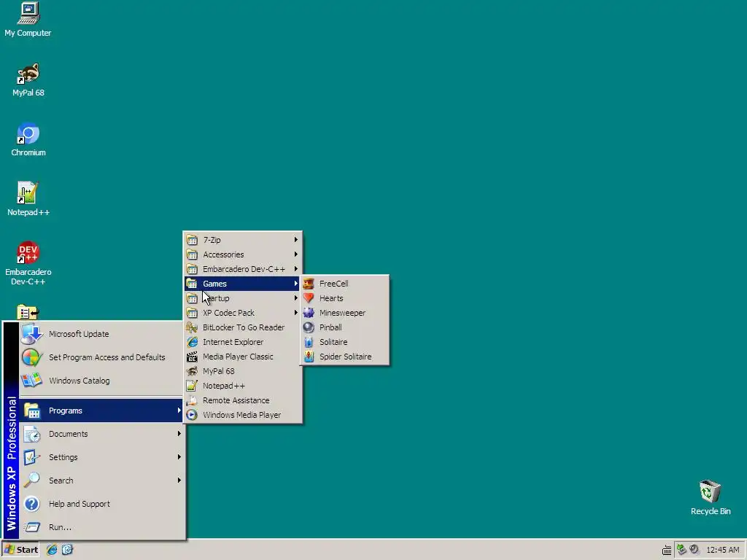This screenshot has width=747, height=560.
Task: Expand the Settings submenu arrow
Action: [x=179, y=457]
